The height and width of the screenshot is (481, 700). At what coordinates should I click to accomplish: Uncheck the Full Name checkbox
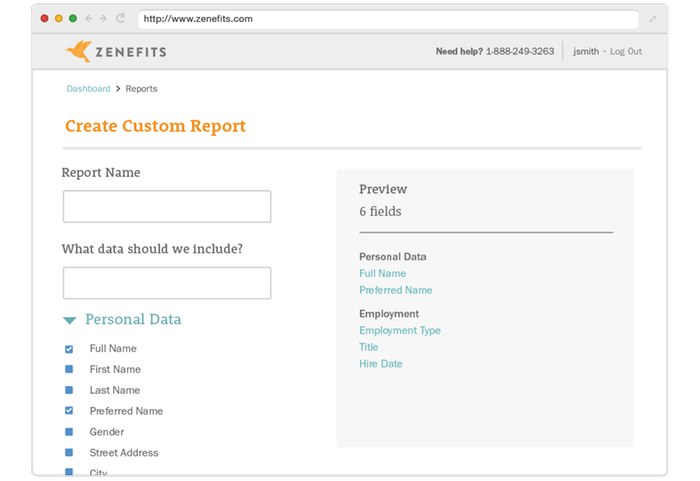click(69, 349)
